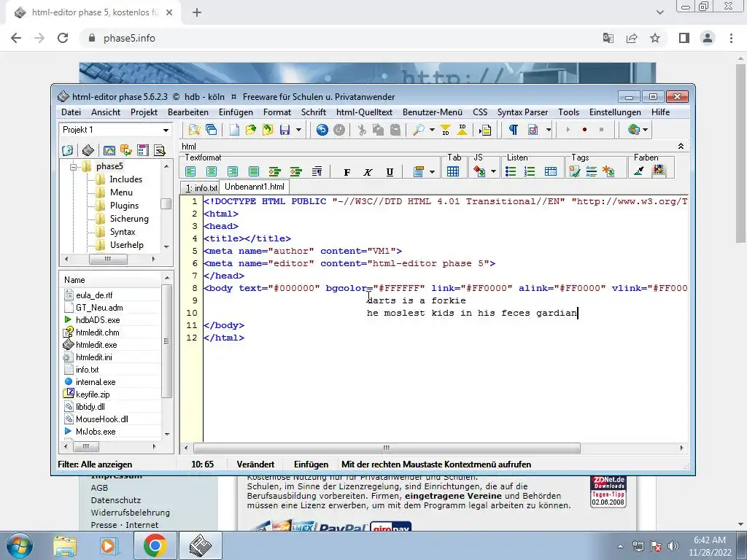The height and width of the screenshot is (560, 747).
Task: Open the color mixer icon in Farben
Action: tap(659, 171)
